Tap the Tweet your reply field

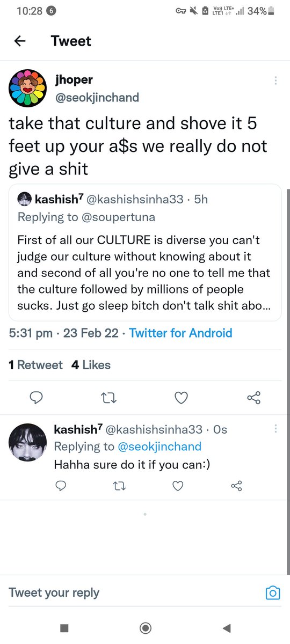coord(134,592)
